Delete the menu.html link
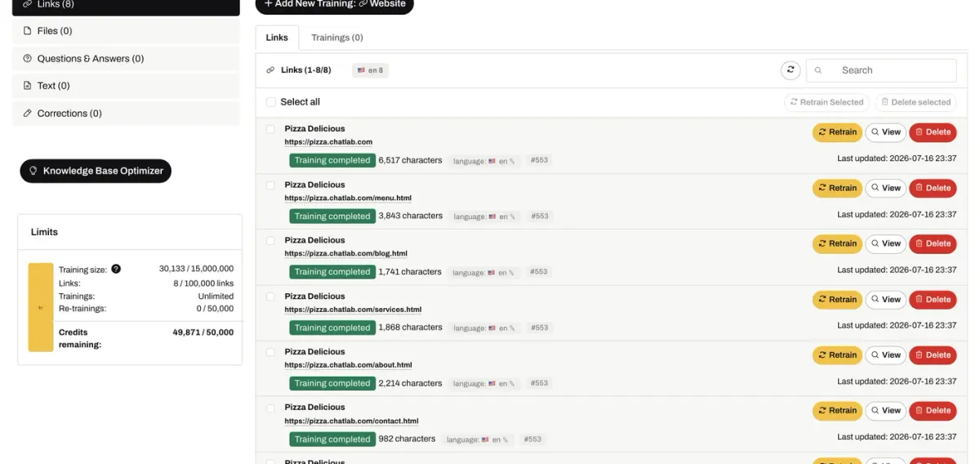This screenshot has width=980, height=464. click(933, 188)
